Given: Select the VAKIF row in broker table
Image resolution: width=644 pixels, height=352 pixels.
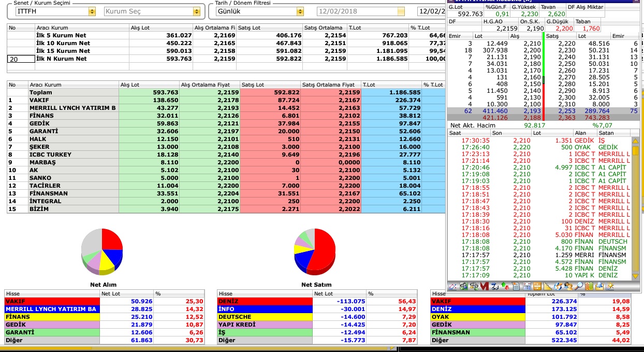Looking at the screenshot, I should [226, 100].
